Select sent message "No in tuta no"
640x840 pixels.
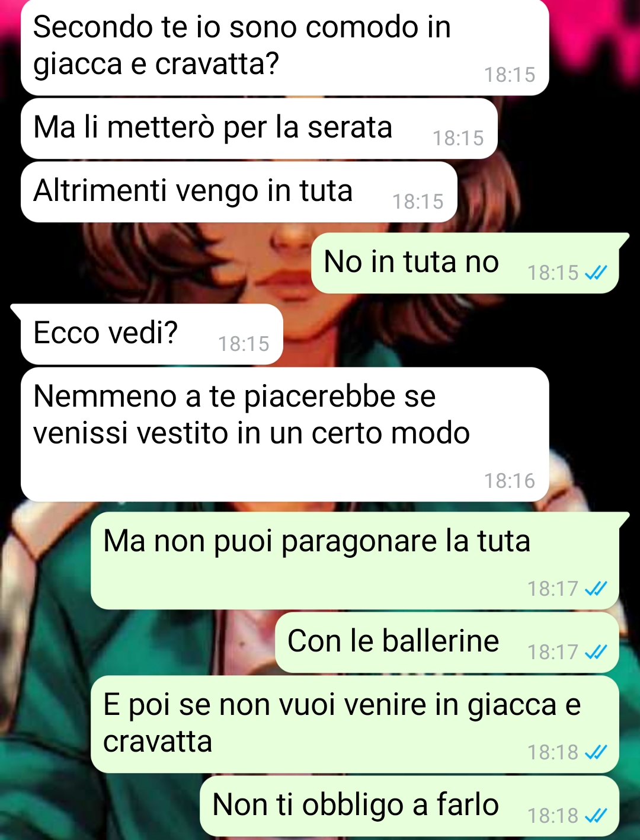tap(465, 263)
